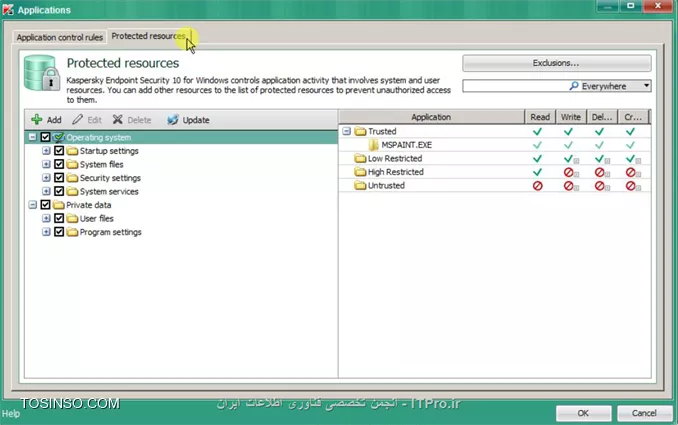Click the Security settings folder icon

tap(72, 178)
